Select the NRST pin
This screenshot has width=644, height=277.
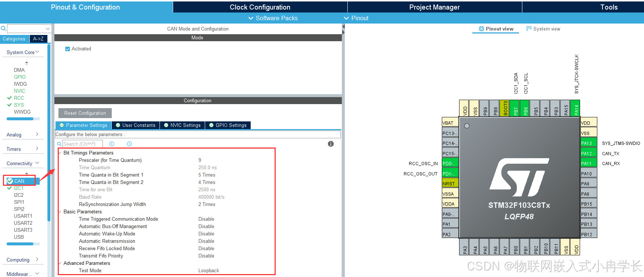pyautogui.click(x=450, y=184)
